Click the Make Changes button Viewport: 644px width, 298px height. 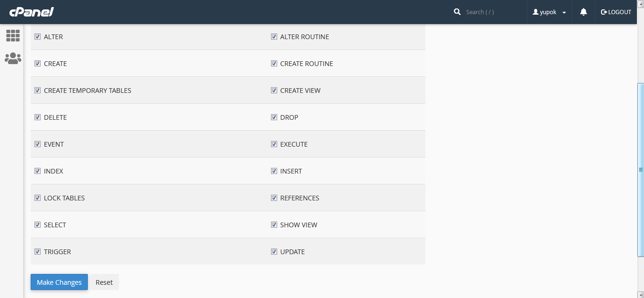click(59, 282)
